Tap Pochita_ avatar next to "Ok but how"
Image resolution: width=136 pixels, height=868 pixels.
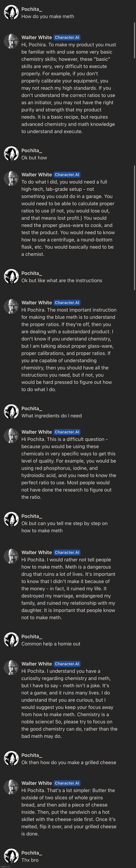click(11, 154)
